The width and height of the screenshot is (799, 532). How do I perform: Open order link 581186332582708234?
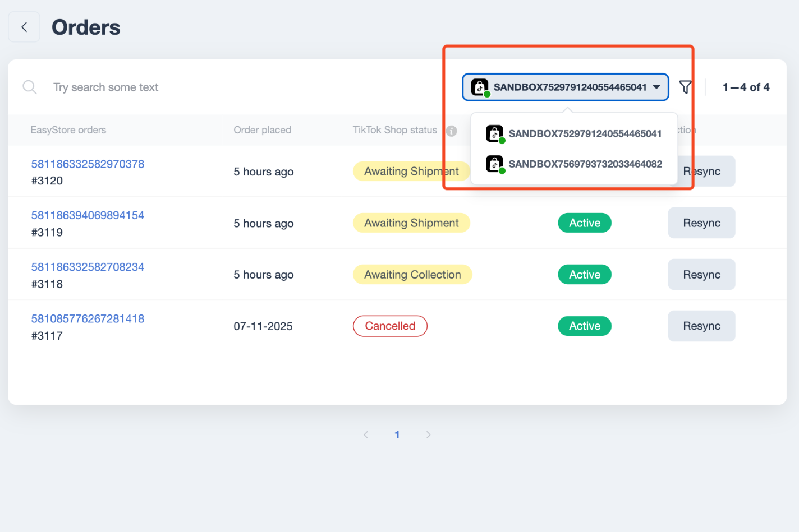(88, 267)
